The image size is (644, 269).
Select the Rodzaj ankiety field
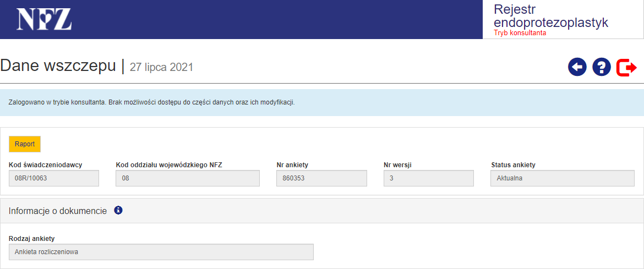161,252
